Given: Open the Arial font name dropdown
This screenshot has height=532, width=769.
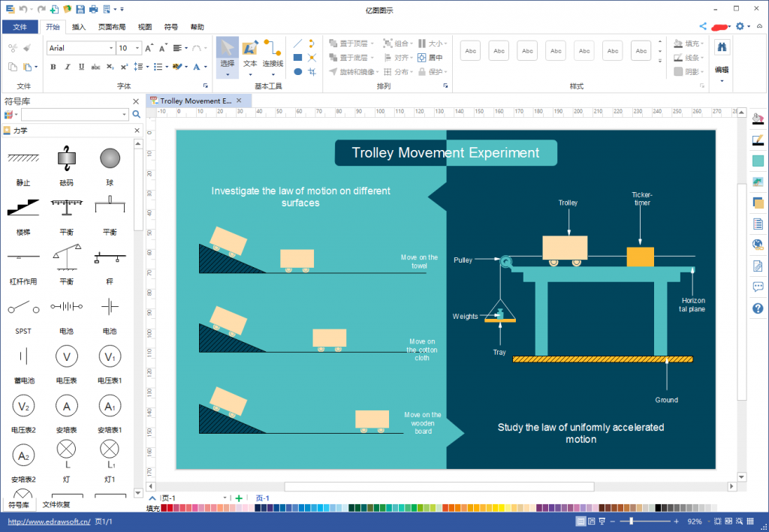Looking at the screenshot, I should [111, 48].
